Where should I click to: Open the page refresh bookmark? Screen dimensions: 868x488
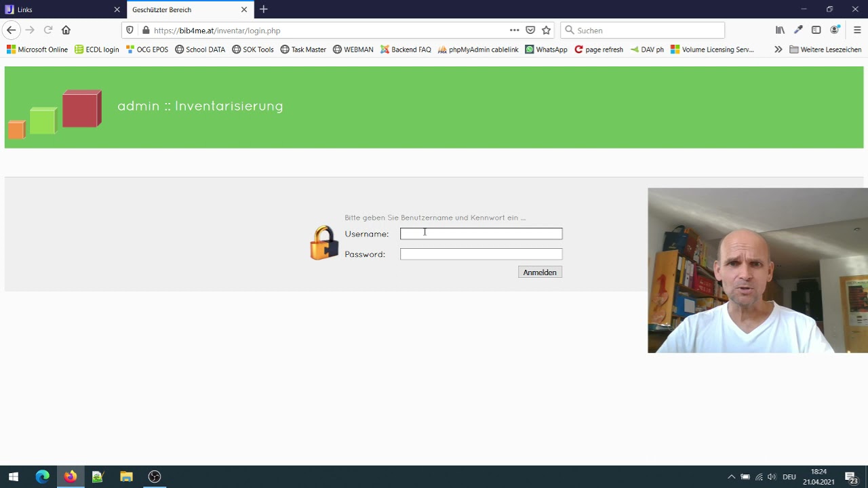(x=599, y=49)
